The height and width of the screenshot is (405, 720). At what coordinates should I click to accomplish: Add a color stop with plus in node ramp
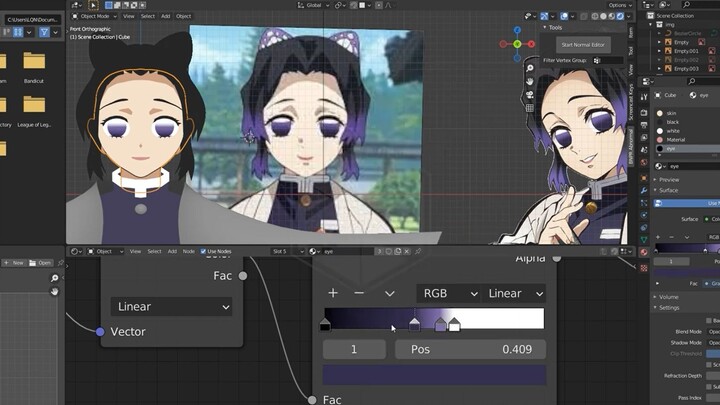coord(333,293)
